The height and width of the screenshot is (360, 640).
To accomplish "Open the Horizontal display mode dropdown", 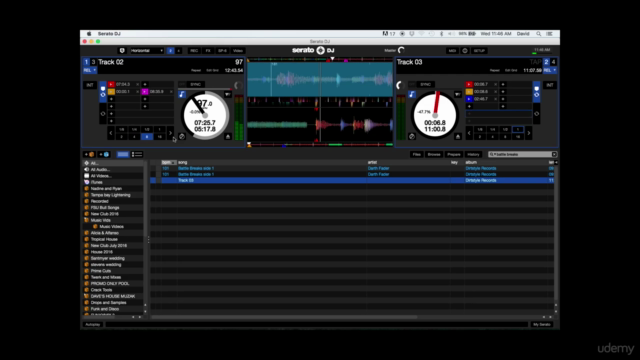I will pos(147,51).
